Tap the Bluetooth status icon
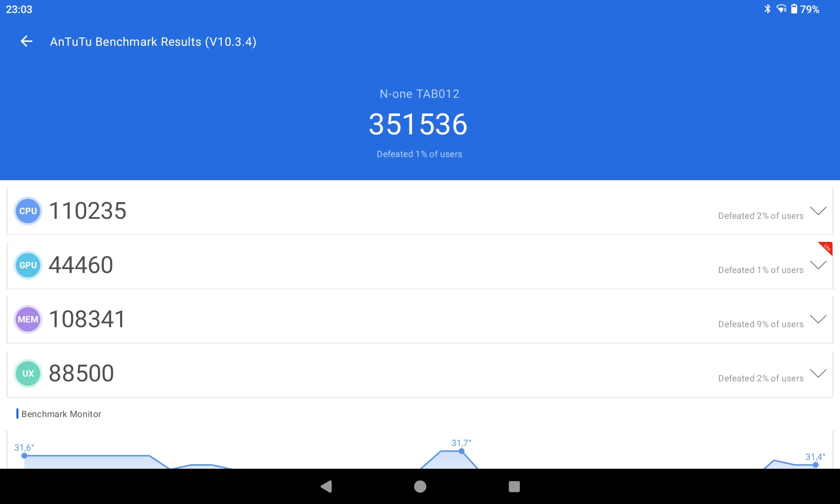 point(767,9)
